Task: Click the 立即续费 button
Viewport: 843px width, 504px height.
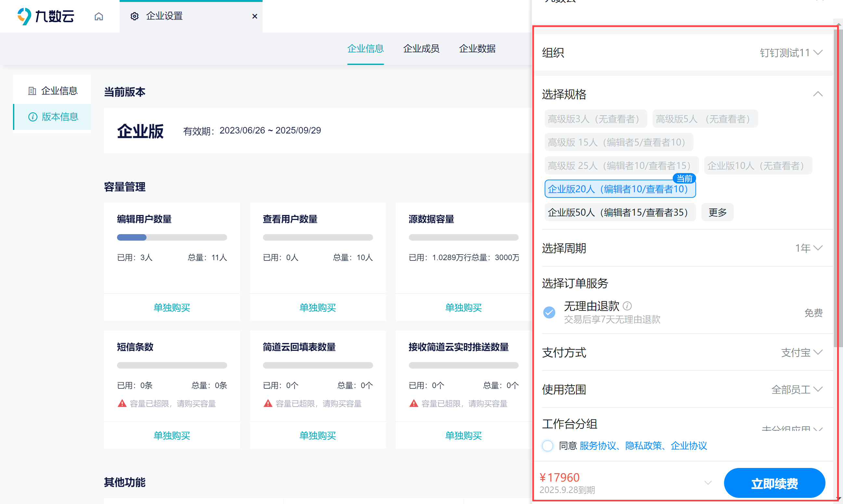Action: 774,483
